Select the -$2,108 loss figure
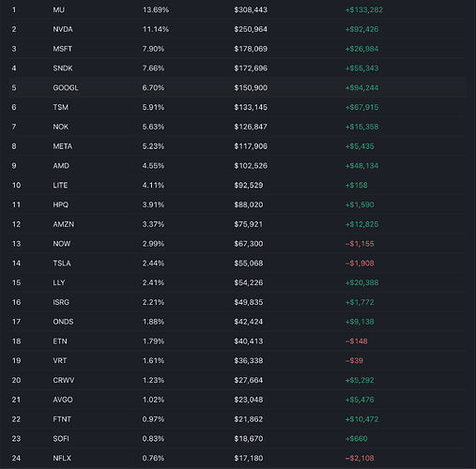Screen dimensions: 476x469 [360, 458]
